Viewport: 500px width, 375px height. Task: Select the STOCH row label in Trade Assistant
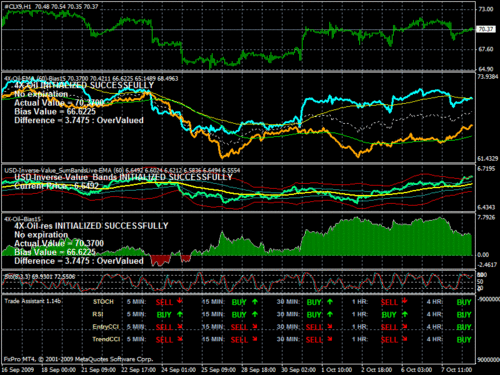coord(103,302)
